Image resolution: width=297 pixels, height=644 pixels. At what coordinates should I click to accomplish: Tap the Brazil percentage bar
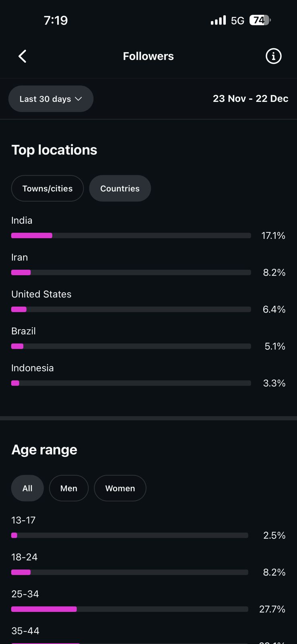tap(131, 346)
